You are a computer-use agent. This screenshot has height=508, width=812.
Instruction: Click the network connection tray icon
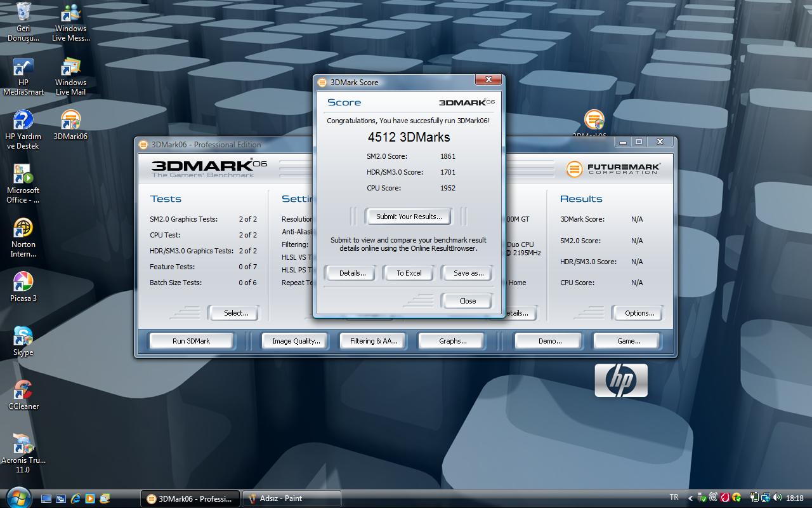[x=766, y=497]
